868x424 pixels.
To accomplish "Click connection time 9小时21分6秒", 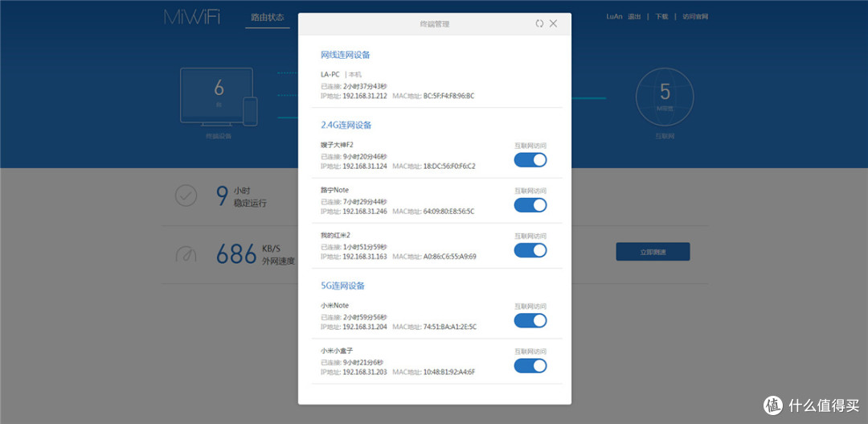I will pyautogui.click(x=363, y=363).
